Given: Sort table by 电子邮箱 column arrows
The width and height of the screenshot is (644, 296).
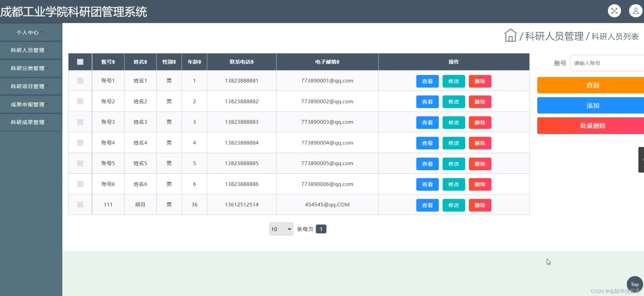Looking at the screenshot, I should click(x=338, y=62).
